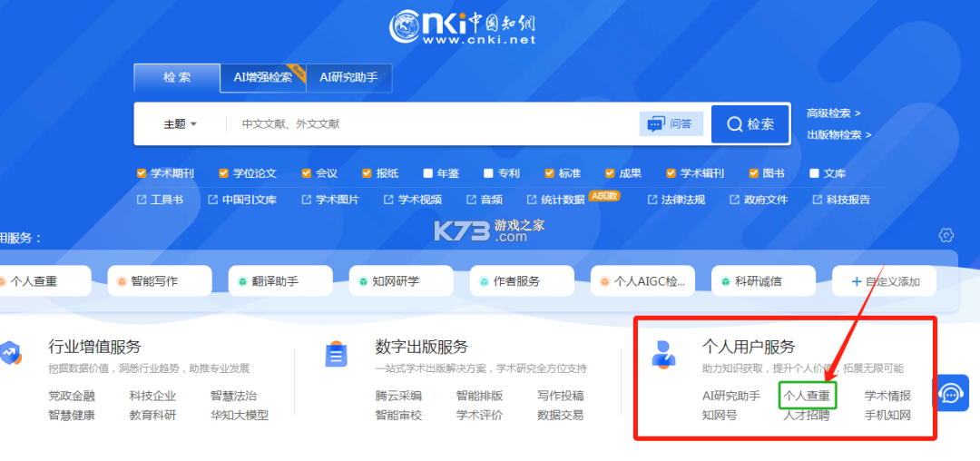This screenshot has height=461, width=980.
Task: Click the 行业增值服务 shield icon
Action: coord(11,353)
